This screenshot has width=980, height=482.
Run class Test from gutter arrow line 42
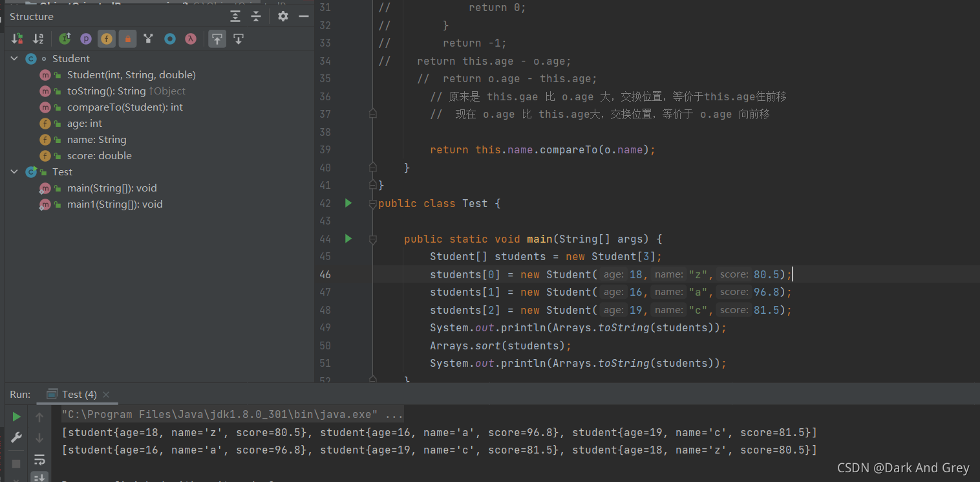pyautogui.click(x=348, y=203)
